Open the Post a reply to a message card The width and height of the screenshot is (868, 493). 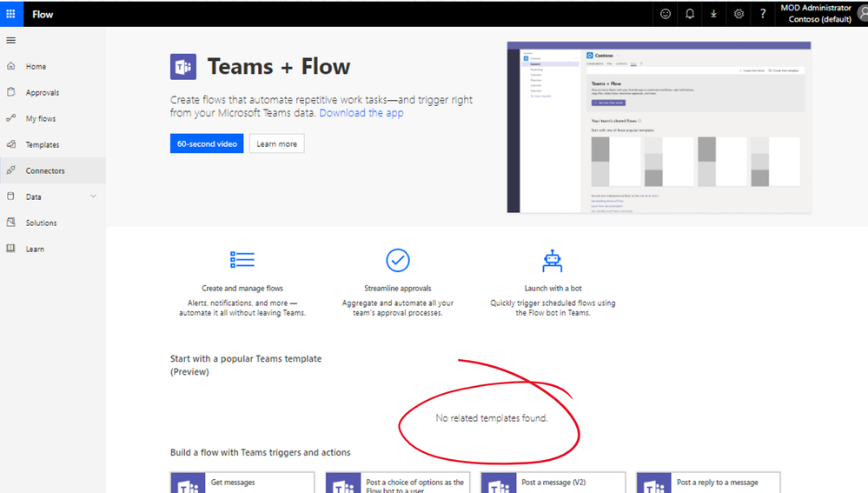click(x=709, y=483)
